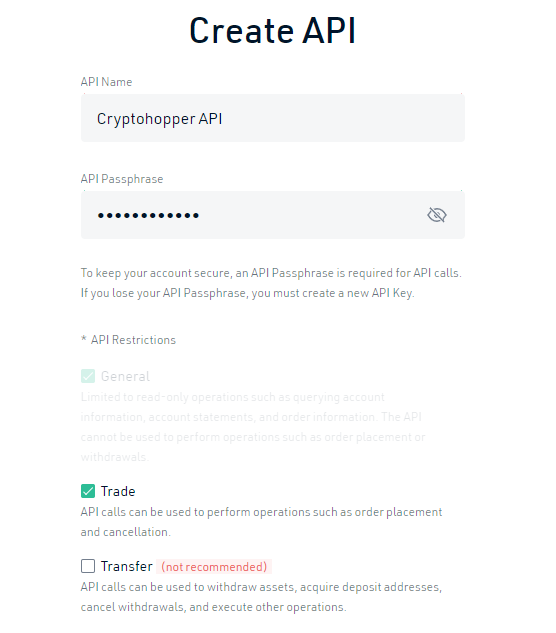Click the General read-only description text
The image size is (556, 633).
[x=253, y=427]
